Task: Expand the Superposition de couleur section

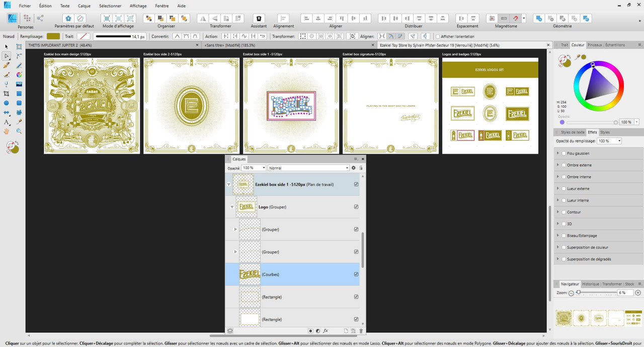Action: (557, 247)
